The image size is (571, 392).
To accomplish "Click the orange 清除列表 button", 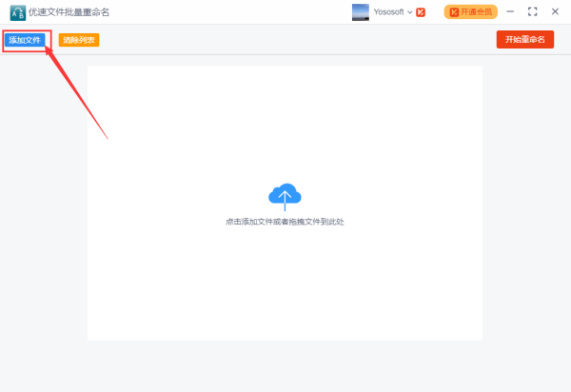I will [x=79, y=40].
